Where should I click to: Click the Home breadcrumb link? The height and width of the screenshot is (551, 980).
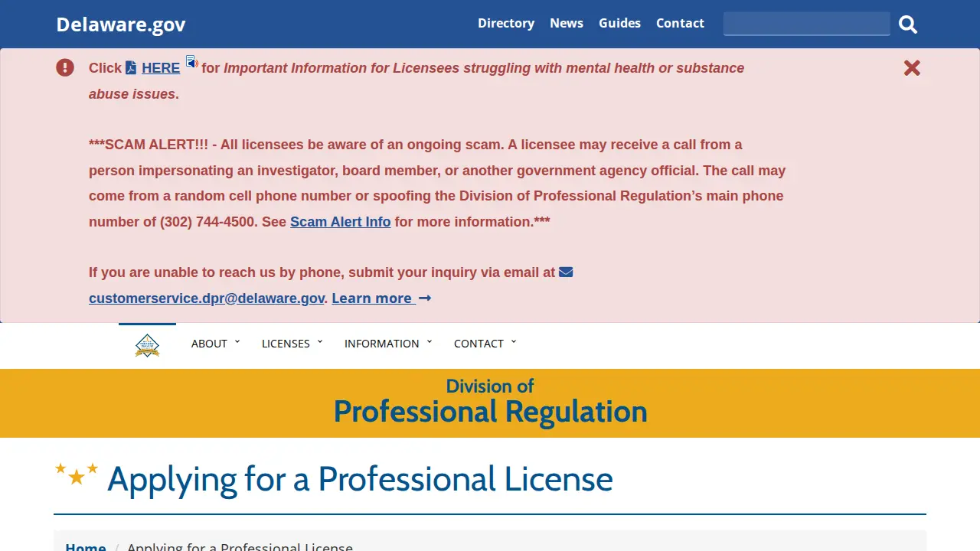86,546
